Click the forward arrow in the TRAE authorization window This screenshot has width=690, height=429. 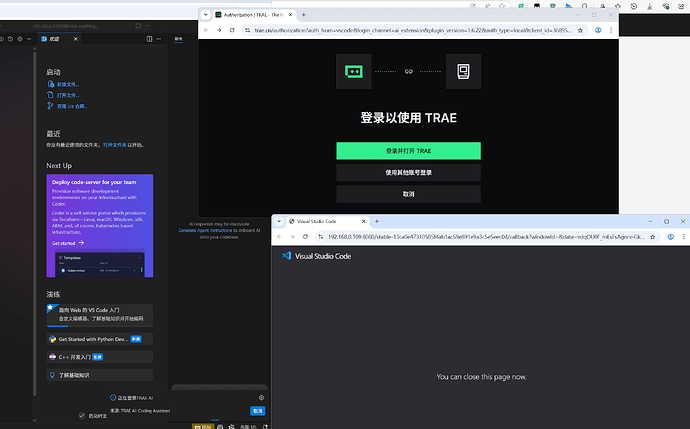pyautogui.click(x=219, y=30)
